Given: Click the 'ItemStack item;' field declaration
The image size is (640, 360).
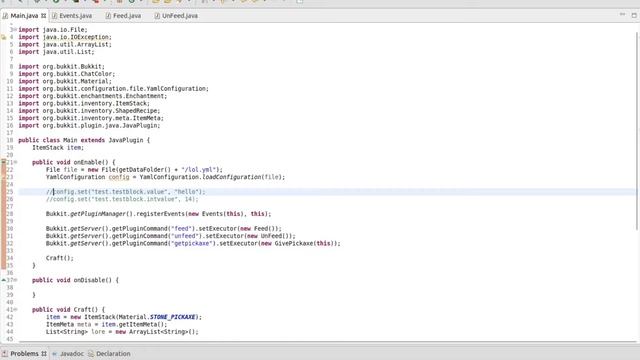Looking at the screenshot, I should tap(58, 147).
